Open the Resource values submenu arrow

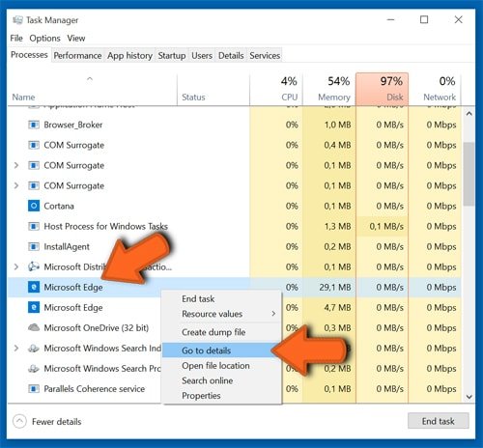point(273,314)
